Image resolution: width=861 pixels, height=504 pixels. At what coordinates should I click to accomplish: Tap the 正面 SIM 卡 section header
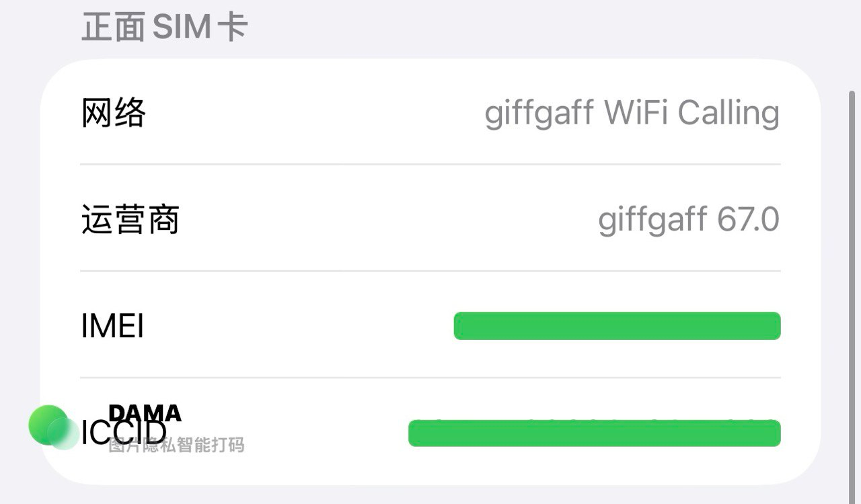point(165,28)
